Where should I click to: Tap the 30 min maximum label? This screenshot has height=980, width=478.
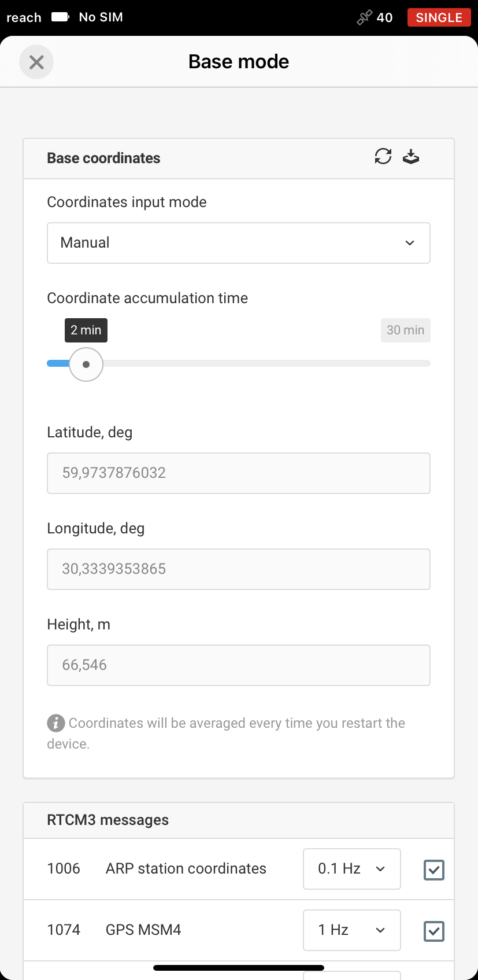pos(406,330)
